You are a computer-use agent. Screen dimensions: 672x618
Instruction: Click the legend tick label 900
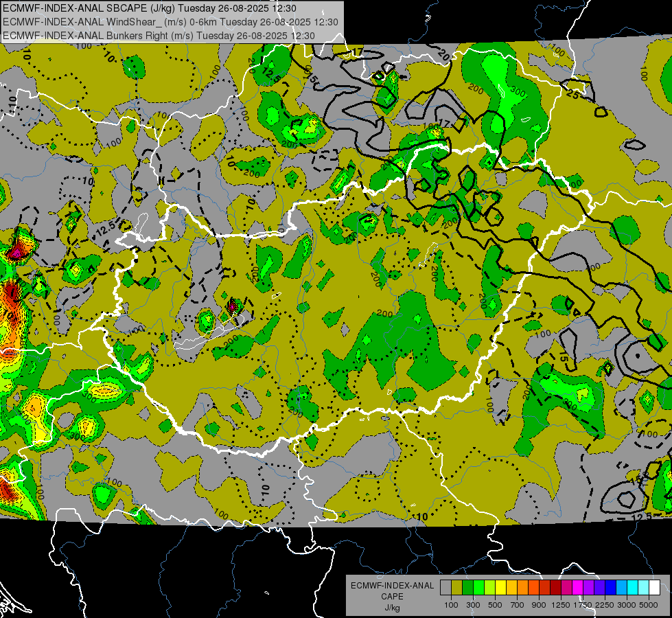point(539,605)
